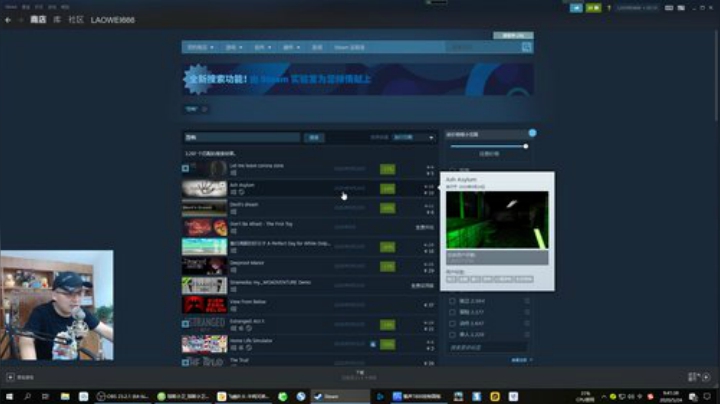720x404 pixels.
Task: Click the store search field in navigation bar
Action: (x=483, y=47)
